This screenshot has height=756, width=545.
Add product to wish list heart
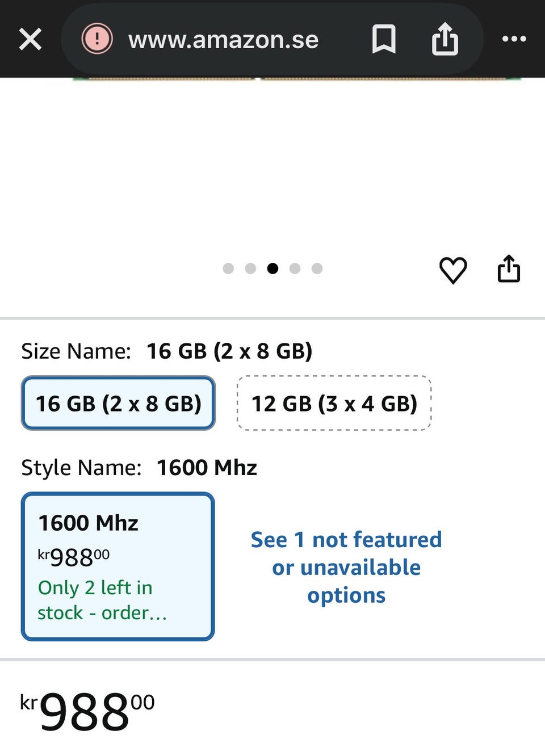click(453, 270)
